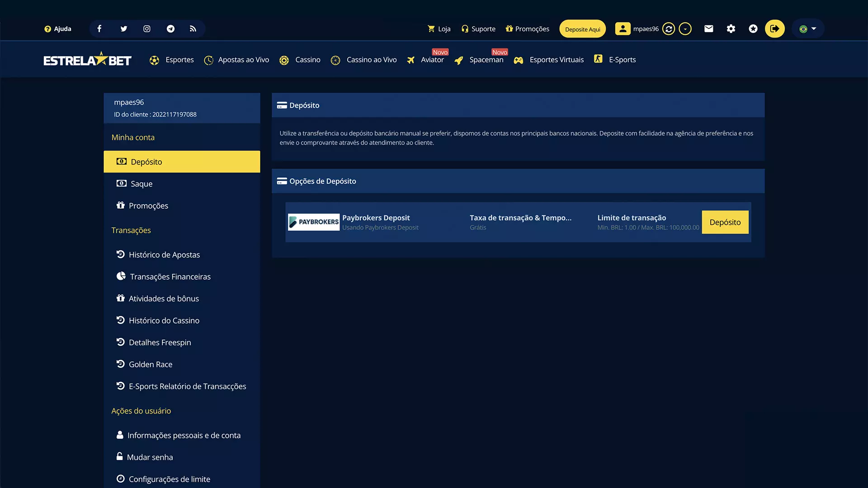Open the settings gear icon
868x488 pixels.
point(731,29)
